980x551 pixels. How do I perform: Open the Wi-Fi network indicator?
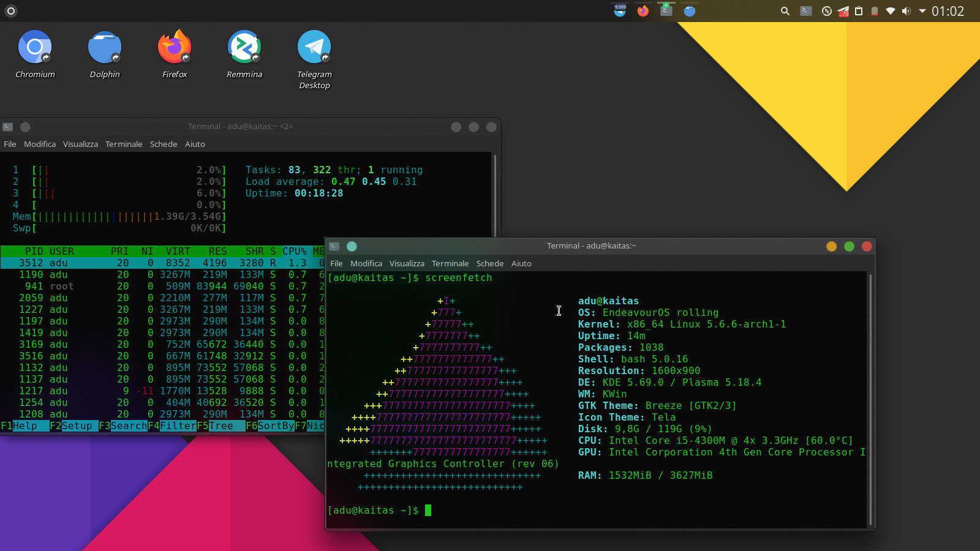[891, 11]
